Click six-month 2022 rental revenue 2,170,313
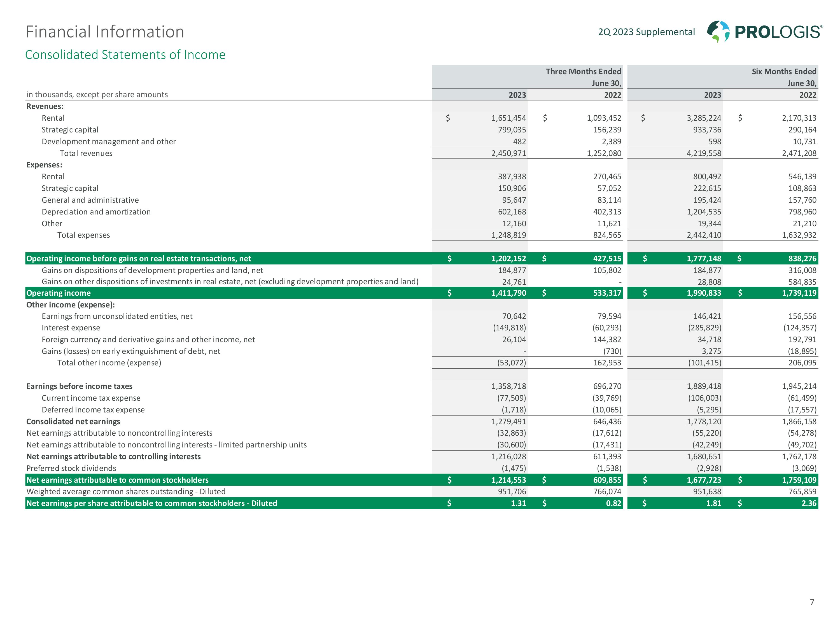 (x=799, y=118)
